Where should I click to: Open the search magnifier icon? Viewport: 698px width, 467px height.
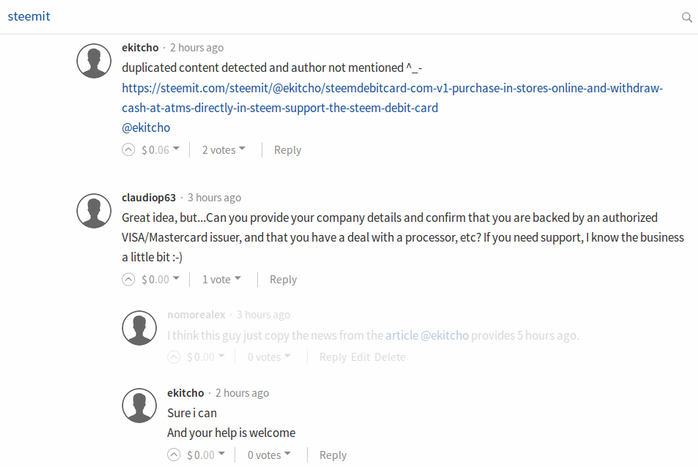(x=687, y=17)
